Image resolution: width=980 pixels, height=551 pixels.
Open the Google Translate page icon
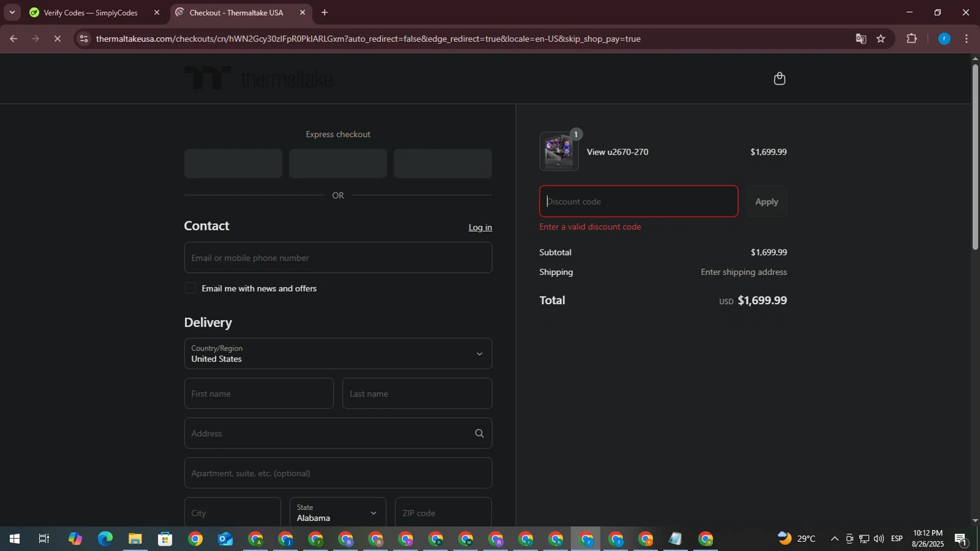[860, 39]
